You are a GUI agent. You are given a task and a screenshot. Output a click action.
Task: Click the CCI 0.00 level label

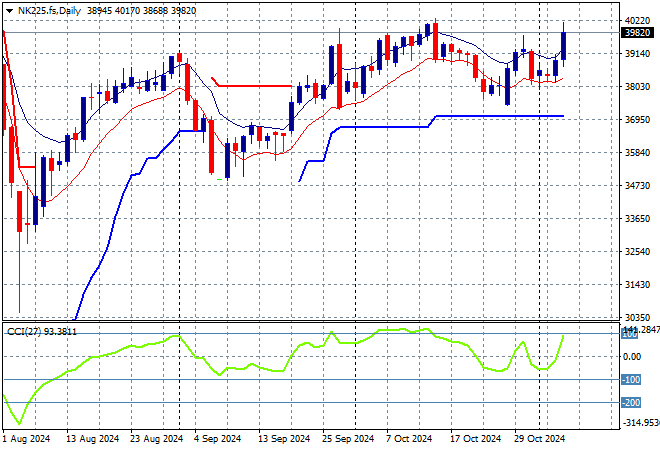(632, 357)
